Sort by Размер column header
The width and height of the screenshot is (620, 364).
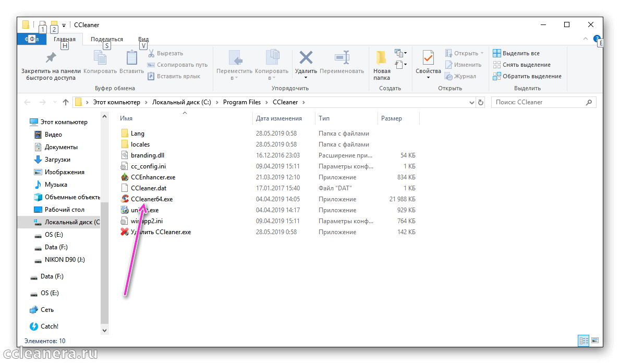click(392, 118)
